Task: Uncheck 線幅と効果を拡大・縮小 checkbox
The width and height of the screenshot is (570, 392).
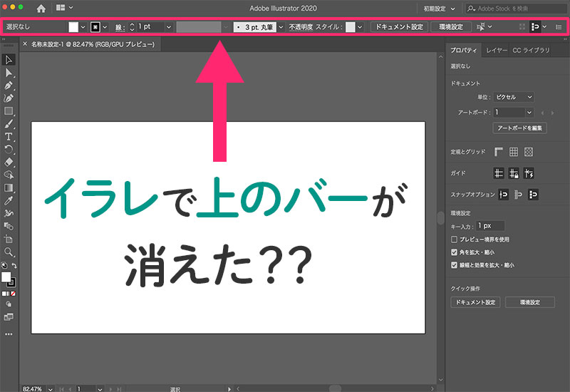Action: tap(454, 265)
